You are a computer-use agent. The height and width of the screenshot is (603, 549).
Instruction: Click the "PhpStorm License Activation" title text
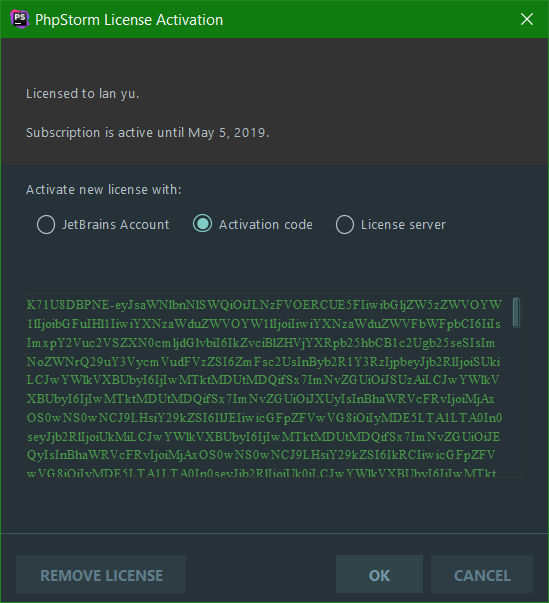click(129, 20)
